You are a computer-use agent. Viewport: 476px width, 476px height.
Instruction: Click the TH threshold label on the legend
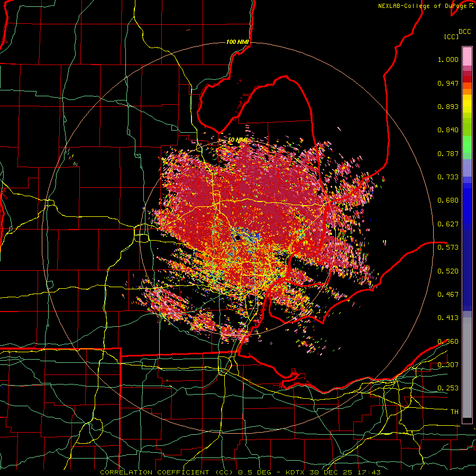click(454, 412)
